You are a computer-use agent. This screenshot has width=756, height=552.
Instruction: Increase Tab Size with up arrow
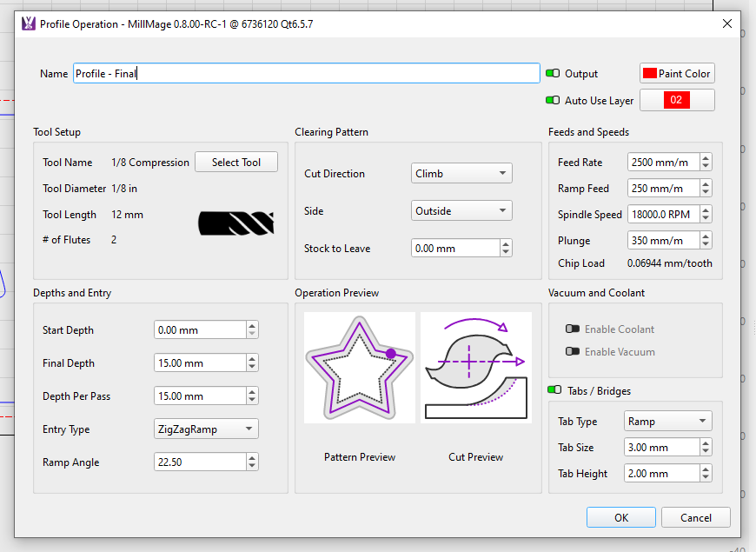(706, 443)
